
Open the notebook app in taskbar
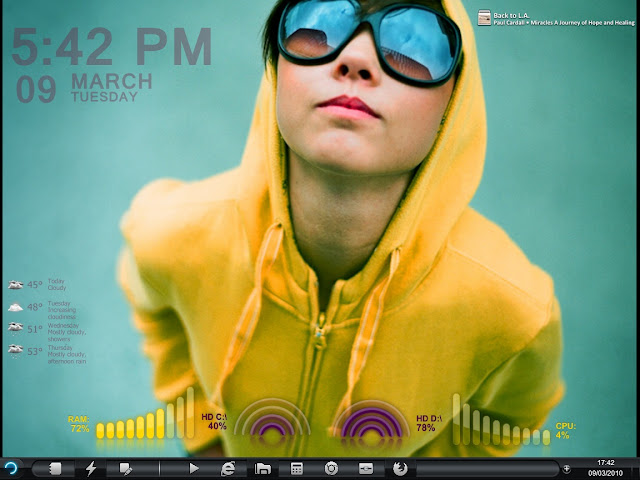coord(55,469)
